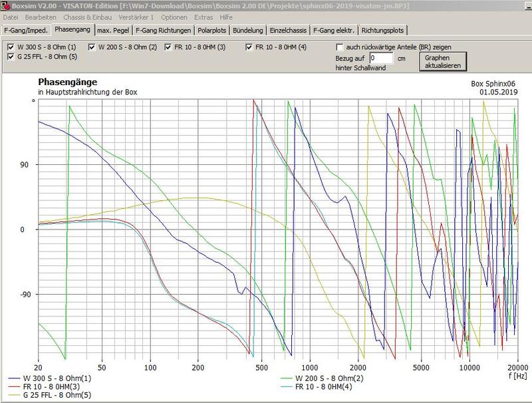Enable auch rückwärtige Anteile (BR) zeigen

[x=340, y=47]
